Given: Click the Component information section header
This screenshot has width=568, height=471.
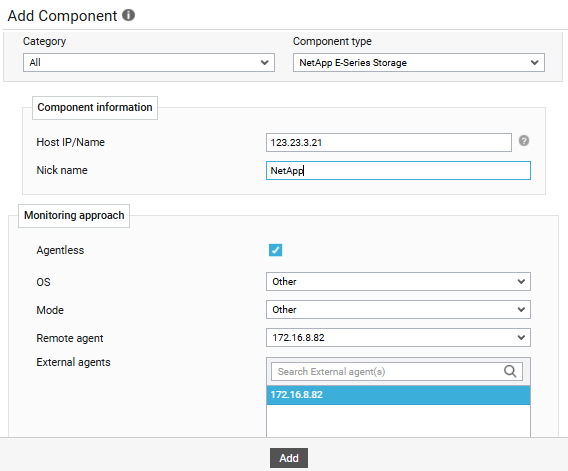Looking at the screenshot, I should point(95,108).
